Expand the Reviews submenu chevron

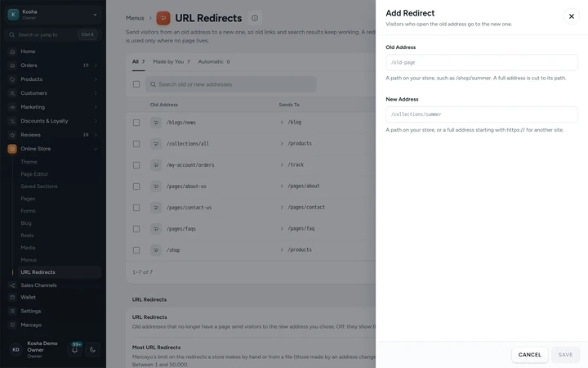point(96,135)
